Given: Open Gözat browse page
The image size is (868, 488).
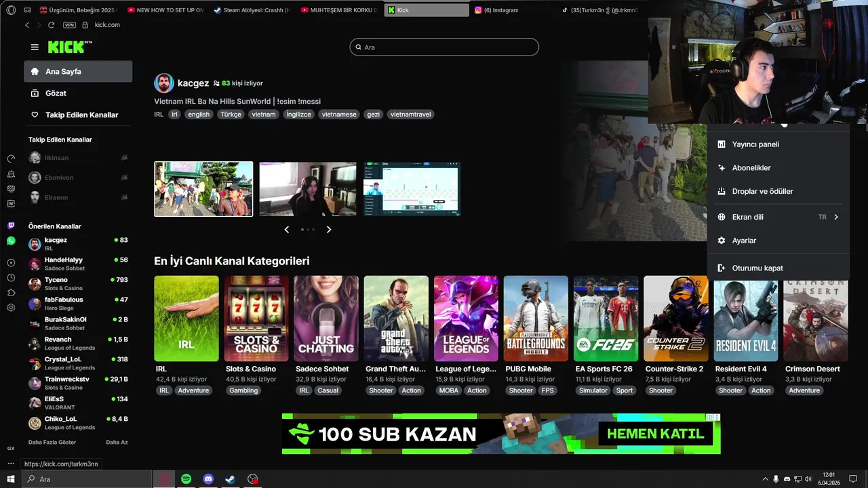Looking at the screenshot, I should 78,93.
